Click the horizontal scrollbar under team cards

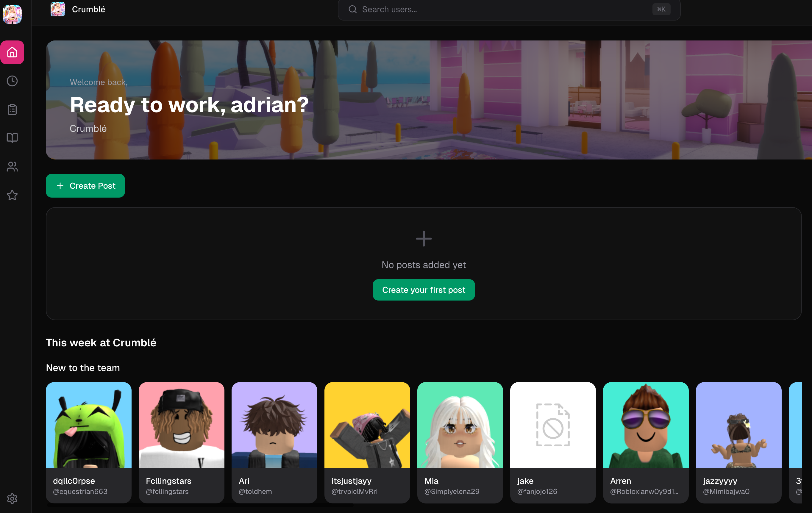tap(200, 505)
